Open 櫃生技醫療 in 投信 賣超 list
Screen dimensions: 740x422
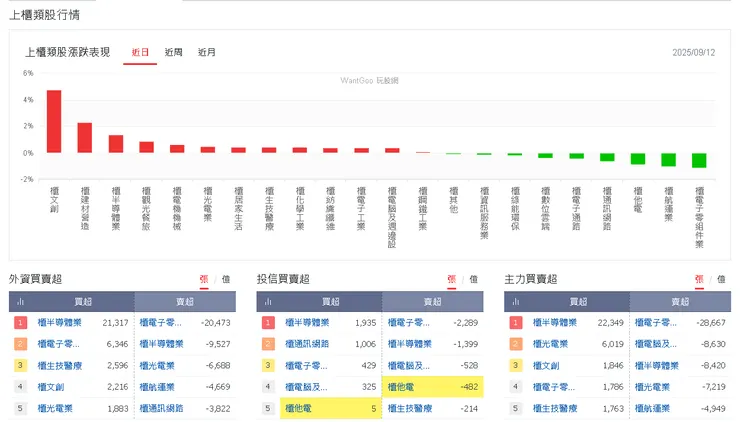tap(410, 409)
